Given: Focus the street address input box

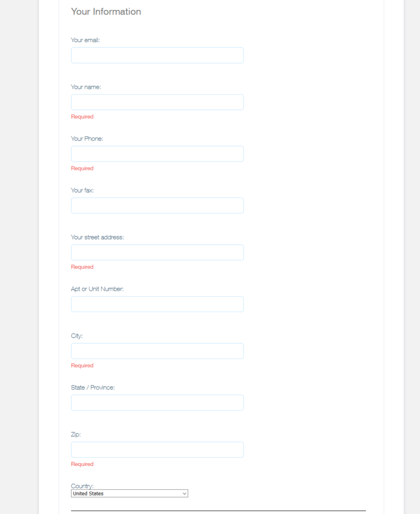Looking at the screenshot, I should pyautogui.click(x=157, y=252).
